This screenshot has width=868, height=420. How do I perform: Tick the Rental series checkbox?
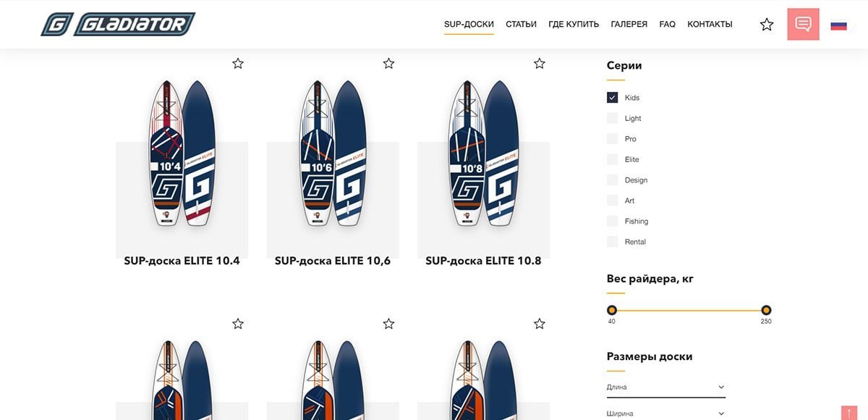coord(613,242)
